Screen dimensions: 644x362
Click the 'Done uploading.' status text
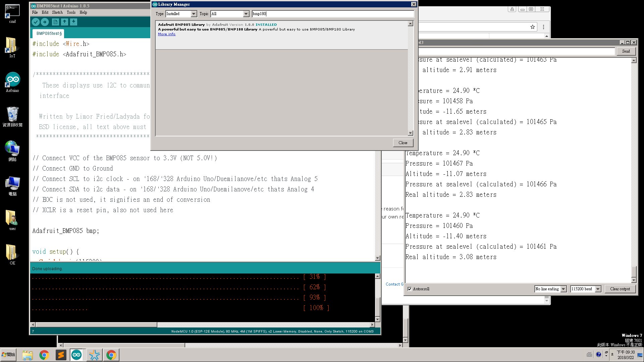coord(47,269)
